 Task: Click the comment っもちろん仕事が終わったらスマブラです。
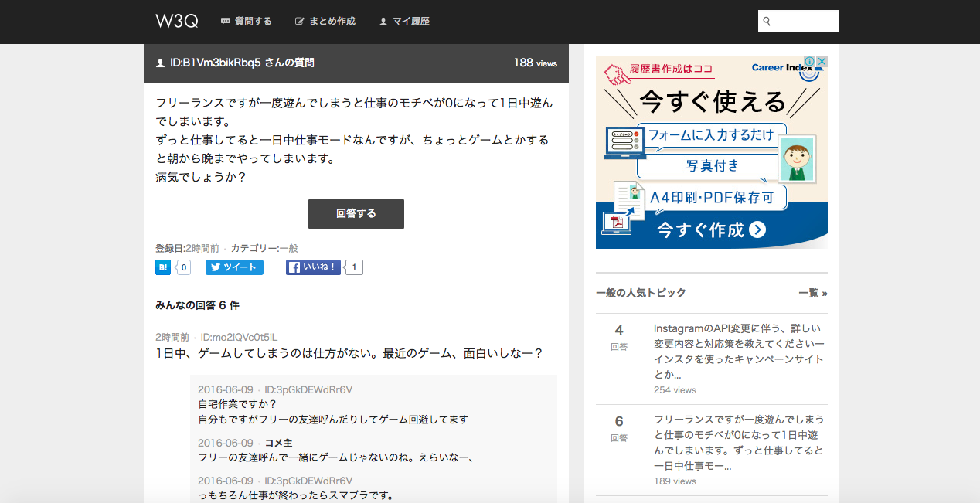[x=296, y=496]
